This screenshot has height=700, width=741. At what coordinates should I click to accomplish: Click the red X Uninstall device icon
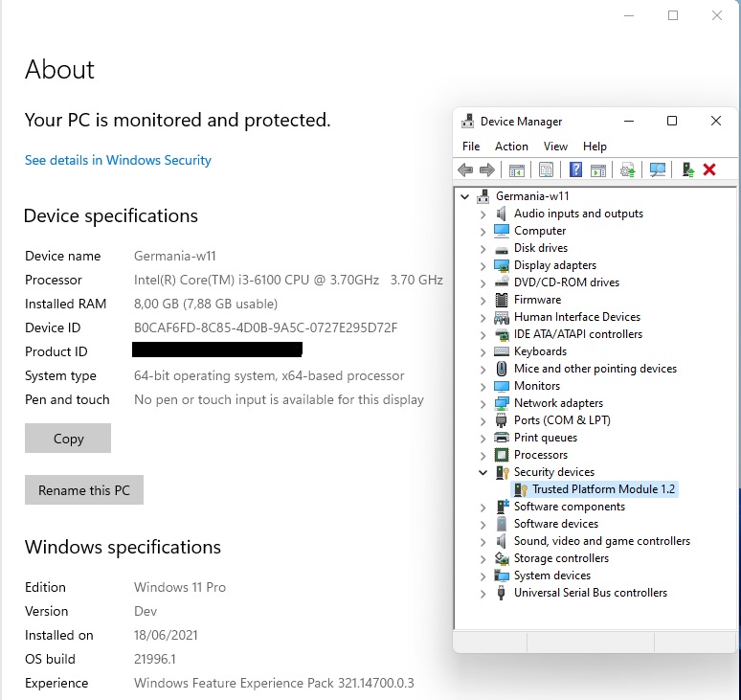coord(709,169)
